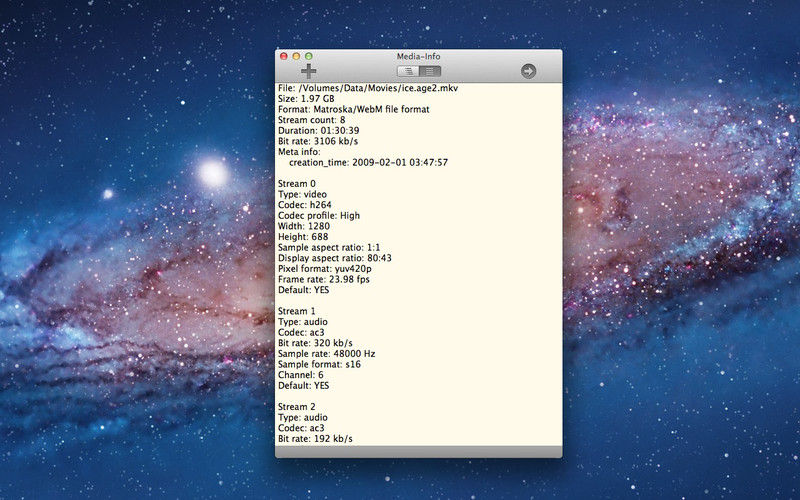Viewport: 800px width, 500px height.
Task: Click the creation_time meta info entry
Action: click(368, 162)
